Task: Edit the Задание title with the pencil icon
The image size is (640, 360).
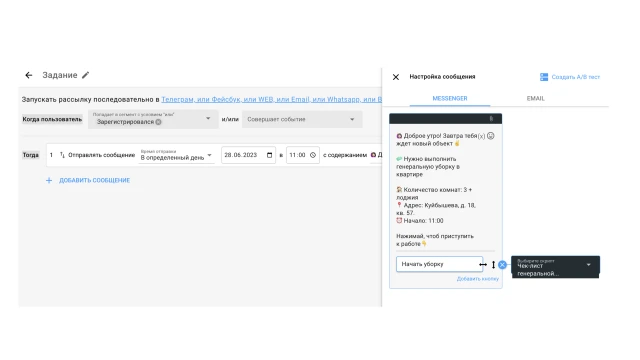Action: [x=85, y=75]
